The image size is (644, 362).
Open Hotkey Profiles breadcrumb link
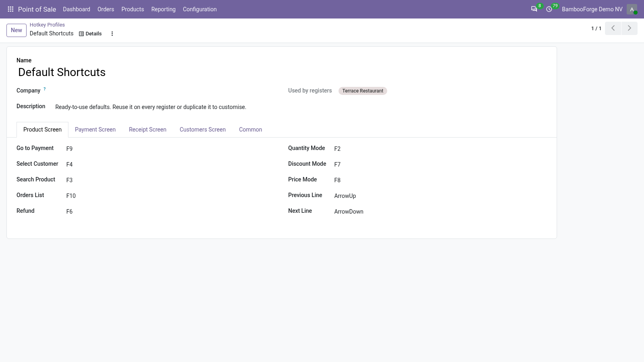[x=47, y=25]
